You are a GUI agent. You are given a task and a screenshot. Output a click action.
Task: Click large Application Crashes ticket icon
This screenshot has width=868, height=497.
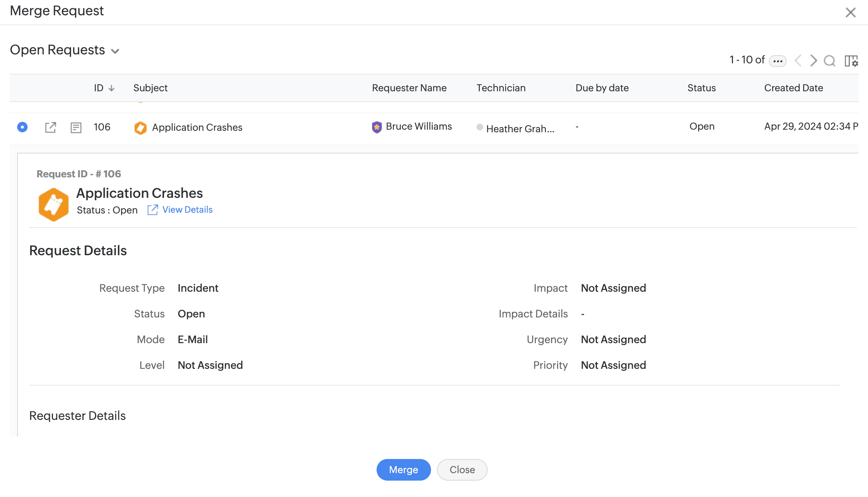[54, 205]
